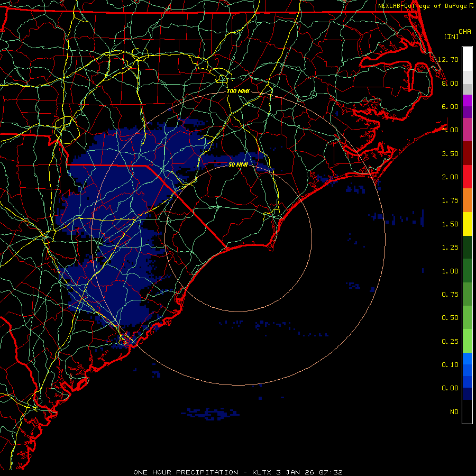476x476 pixels.
Task: Pick the pink legend swatch near 4.00
Action: coord(467,130)
